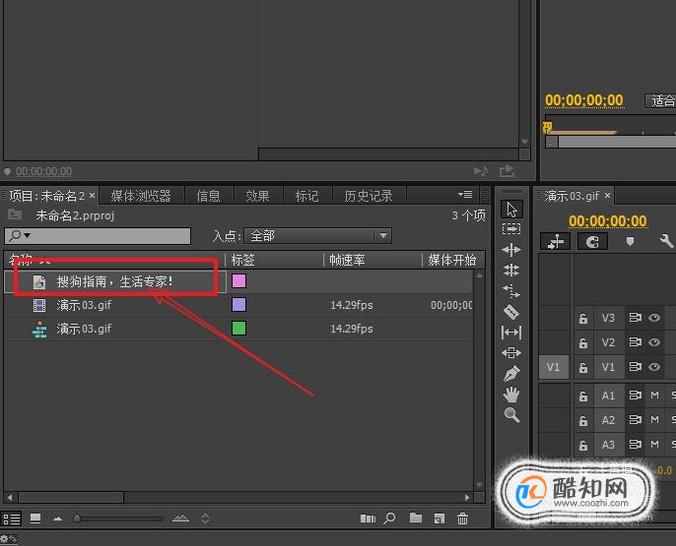Image resolution: width=676 pixels, height=546 pixels.
Task: Toggle lock on track A1
Action: point(583,395)
